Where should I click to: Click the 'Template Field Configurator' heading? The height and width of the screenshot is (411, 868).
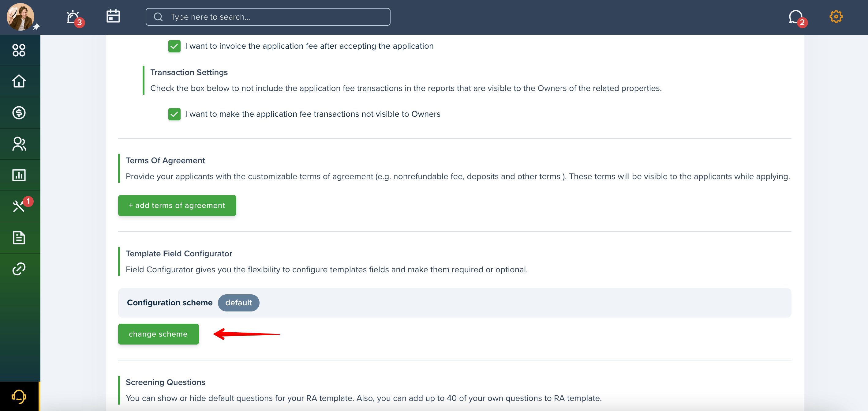tap(179, 254)
